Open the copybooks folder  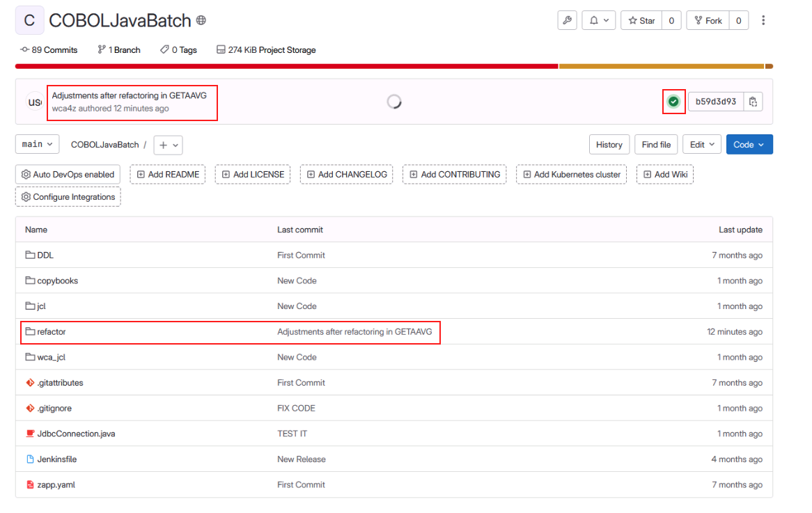click(58, 281)
